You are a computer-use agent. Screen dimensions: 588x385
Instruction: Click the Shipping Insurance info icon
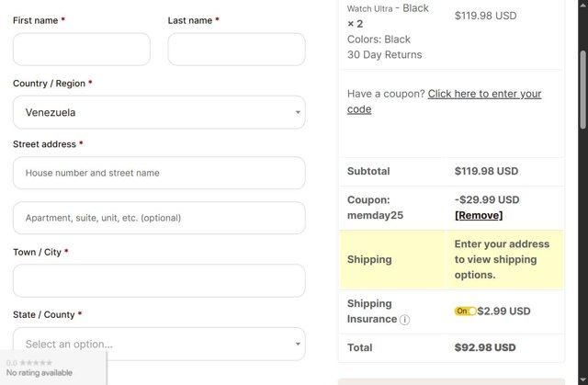tap(404, 320)
